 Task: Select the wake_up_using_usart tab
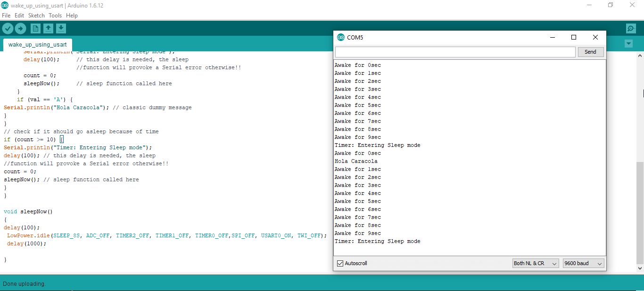click(38, 45)
